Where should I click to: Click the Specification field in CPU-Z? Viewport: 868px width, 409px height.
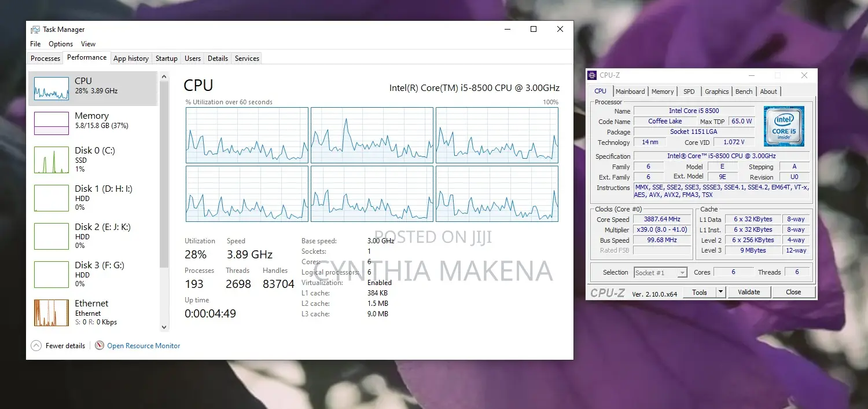[x=721, y=156]
